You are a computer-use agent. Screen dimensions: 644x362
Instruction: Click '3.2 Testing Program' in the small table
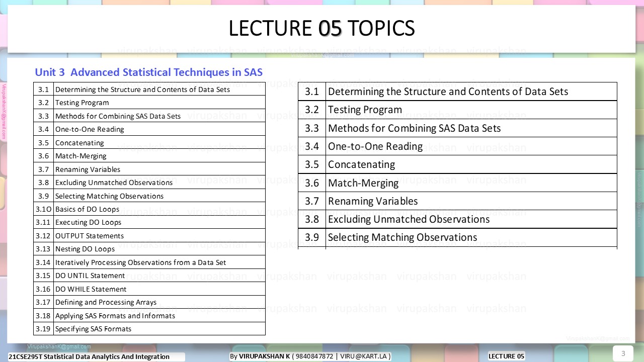pyautogui.click(x=149, y=103)
